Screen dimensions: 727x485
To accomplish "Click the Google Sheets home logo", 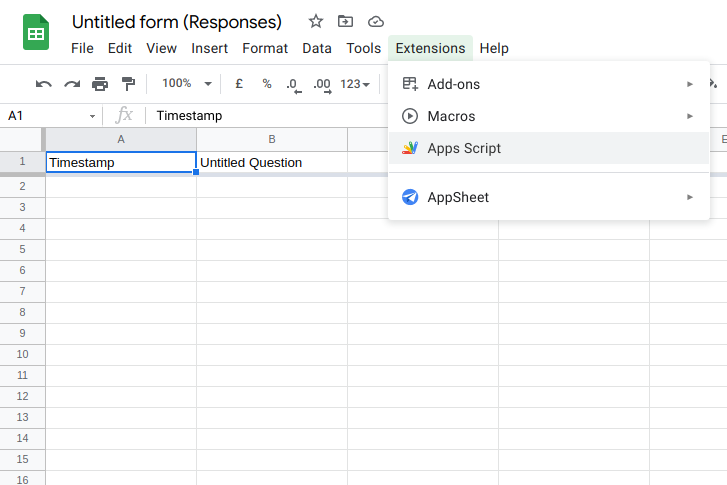I will [x=37, y=33].
